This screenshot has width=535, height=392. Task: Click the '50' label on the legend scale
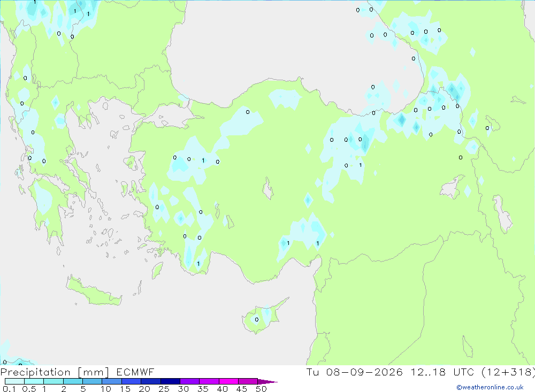coord(261,389)
